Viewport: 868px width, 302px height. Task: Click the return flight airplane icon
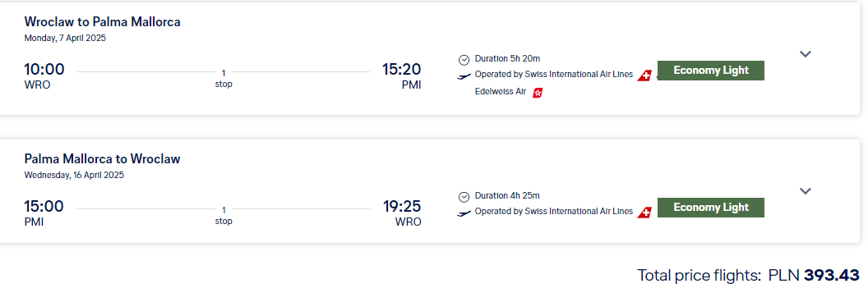464,213
